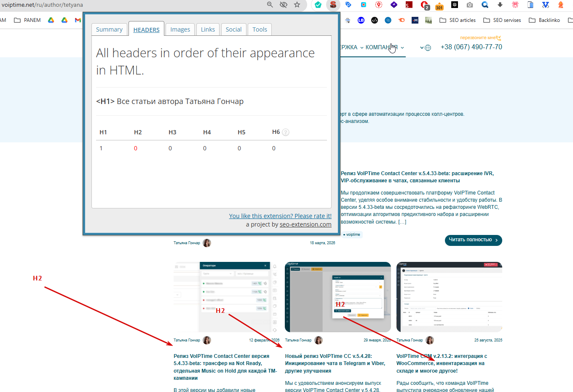This screenshot has width=573, height=392.
Task: Open article 'Новый релиз VoIPTime CC v.5.4.28'
Action: (335, 363)
